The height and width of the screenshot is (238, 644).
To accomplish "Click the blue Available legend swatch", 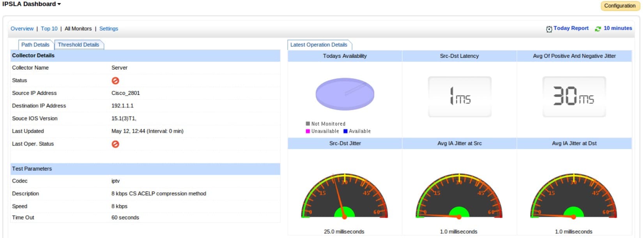I will pos(345,131).
